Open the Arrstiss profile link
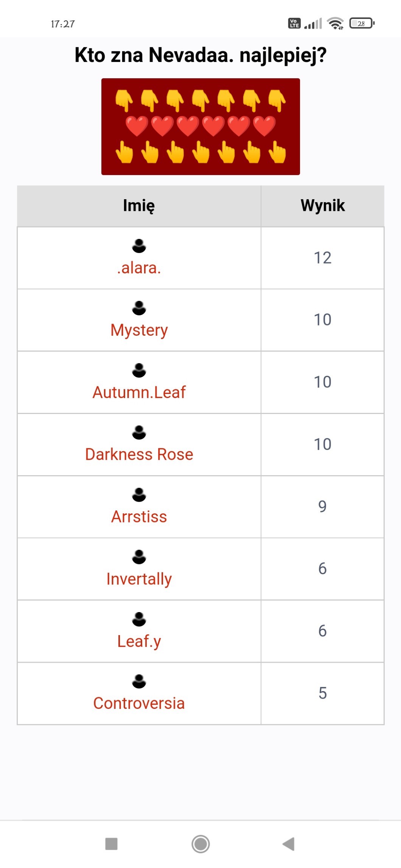The image size is (401, 868). click(x=139, y=517)
